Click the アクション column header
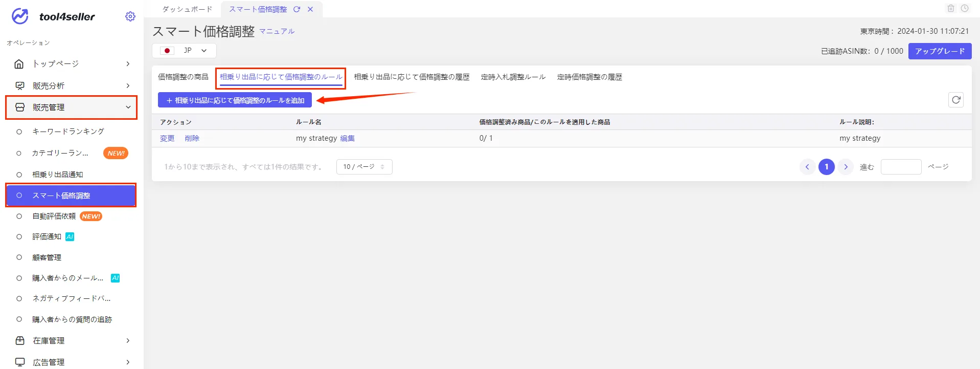The width and height of the screenshot is (980, 369). [x=175, y=122]
